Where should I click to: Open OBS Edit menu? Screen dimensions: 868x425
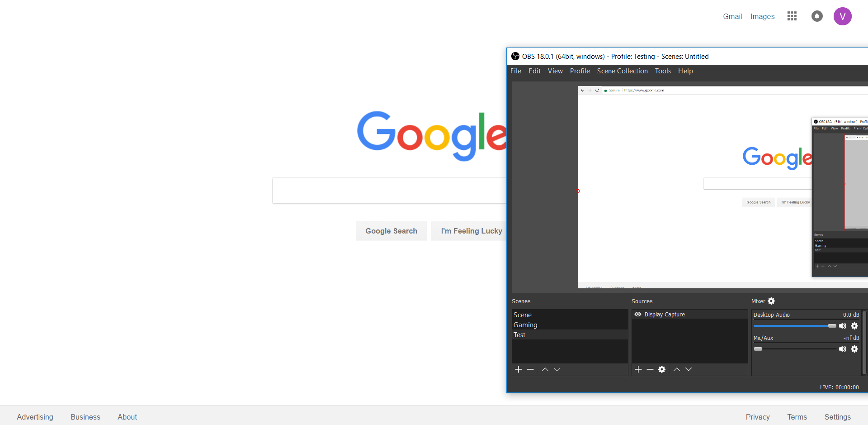coord(535,71)
